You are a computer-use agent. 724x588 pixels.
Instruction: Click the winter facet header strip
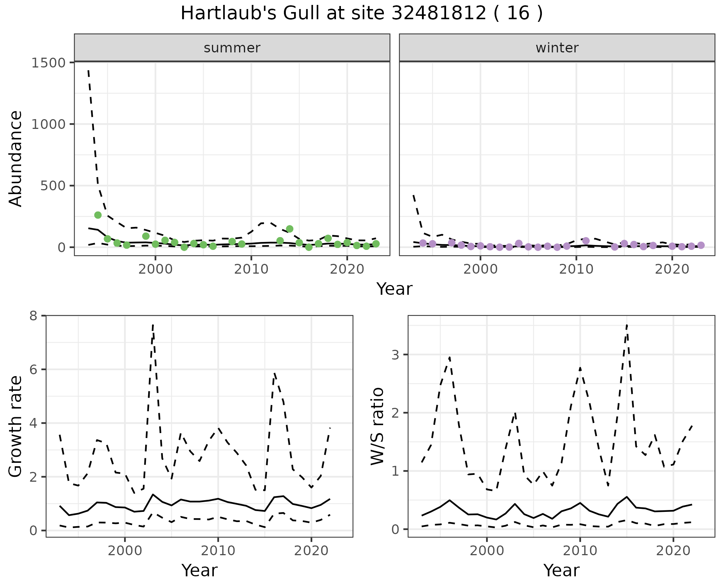[x=557, y=48]
